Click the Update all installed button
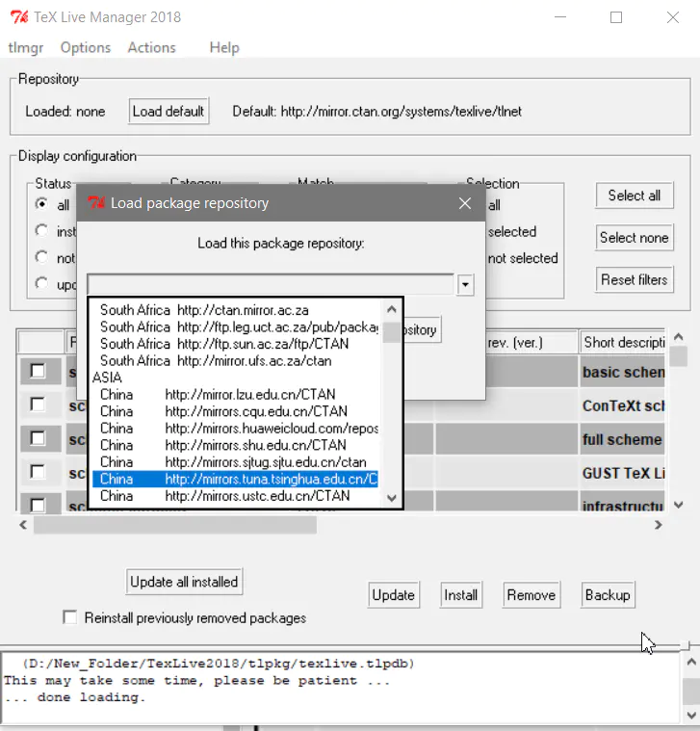This screenshot has height=731, width=700. click(184, 582)
